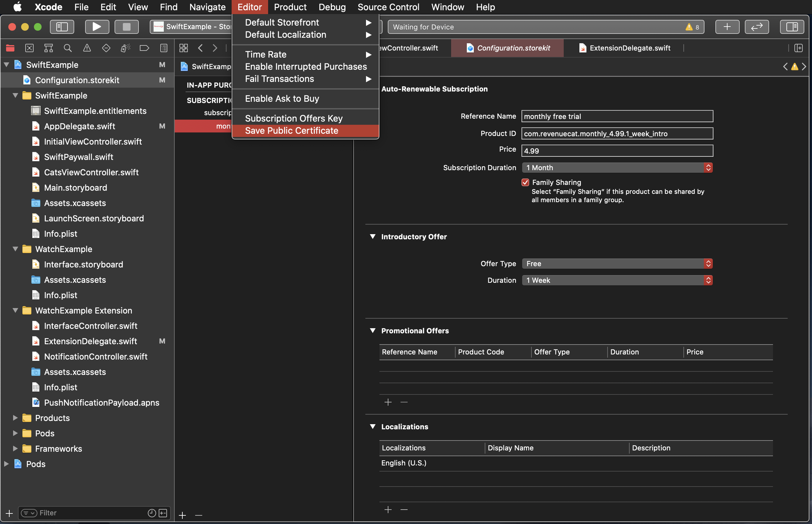Open the Issue navigator warning icon

87,48
